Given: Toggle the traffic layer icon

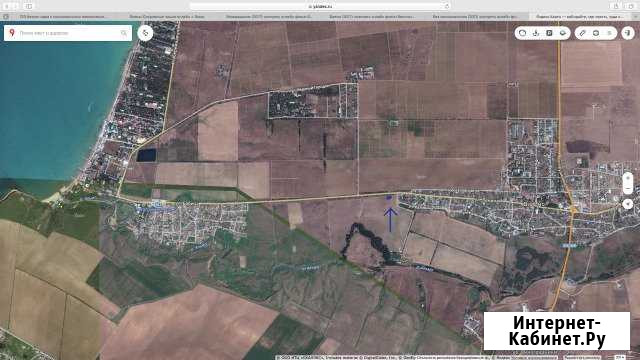Looking at the screenshot, I should (522, 33).
